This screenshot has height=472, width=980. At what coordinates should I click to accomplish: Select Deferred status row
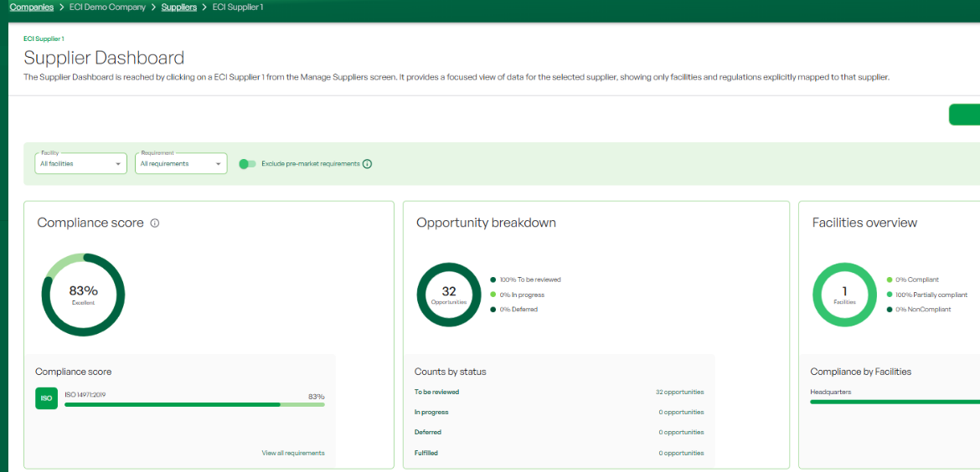tap(560, 432)
